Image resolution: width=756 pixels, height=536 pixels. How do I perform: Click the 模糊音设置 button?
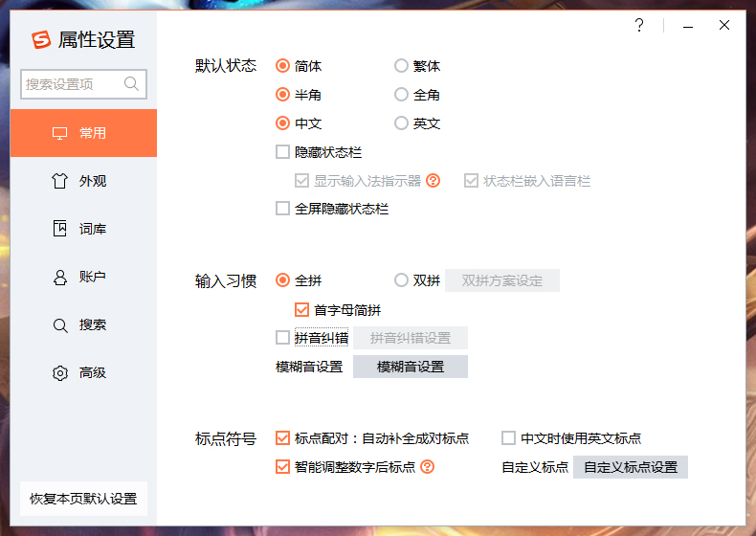[x=410, y=367]
